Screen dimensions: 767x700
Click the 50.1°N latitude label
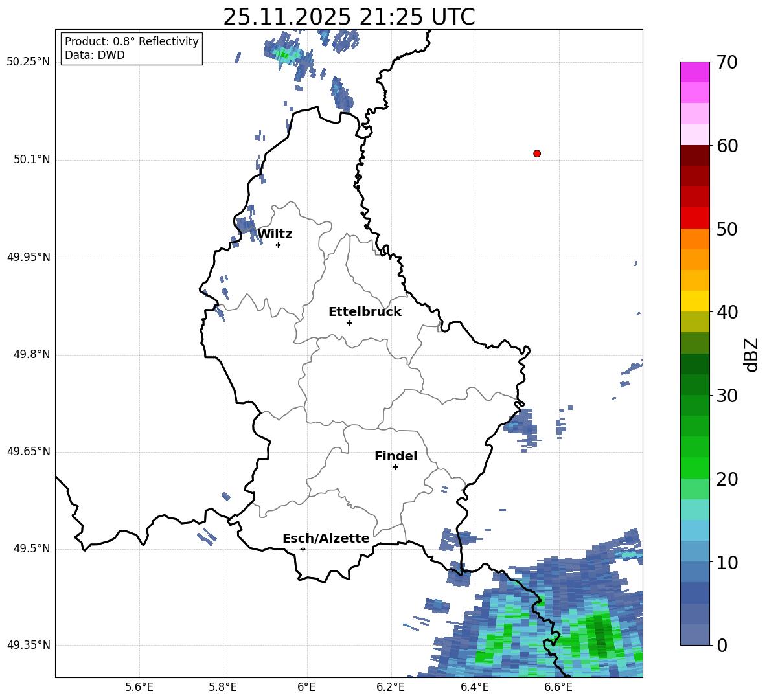(32, 159)
